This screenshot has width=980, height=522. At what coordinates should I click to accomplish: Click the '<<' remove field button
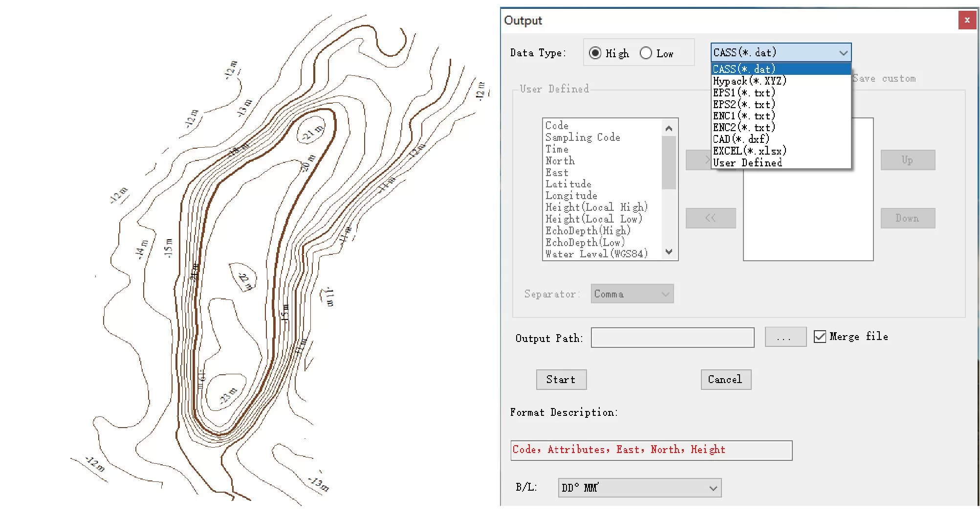pyautogui.click(x=711, y=218)
